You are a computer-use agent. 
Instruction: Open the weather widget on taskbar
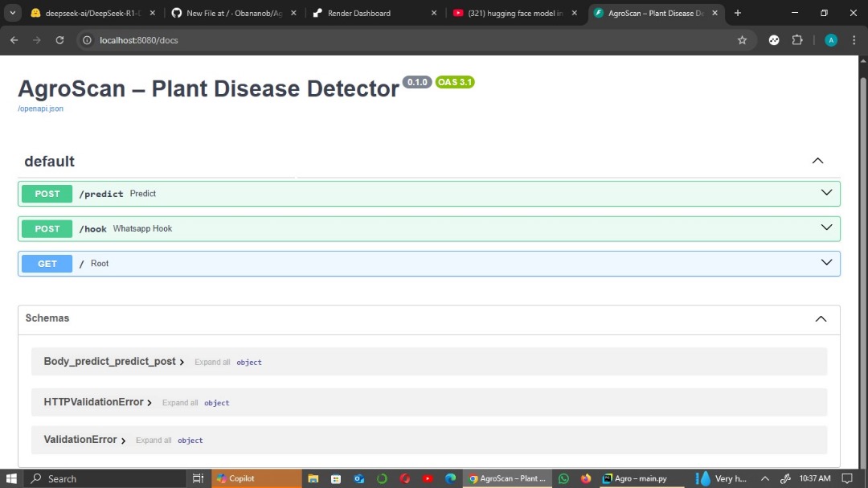click(722, 478)
